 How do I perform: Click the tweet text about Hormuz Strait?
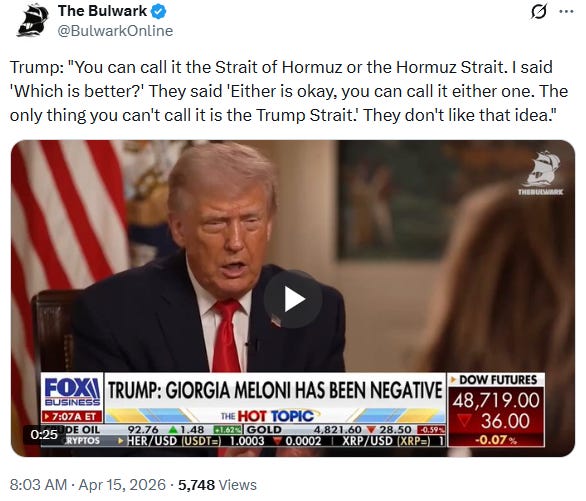[x=289, y=91]
